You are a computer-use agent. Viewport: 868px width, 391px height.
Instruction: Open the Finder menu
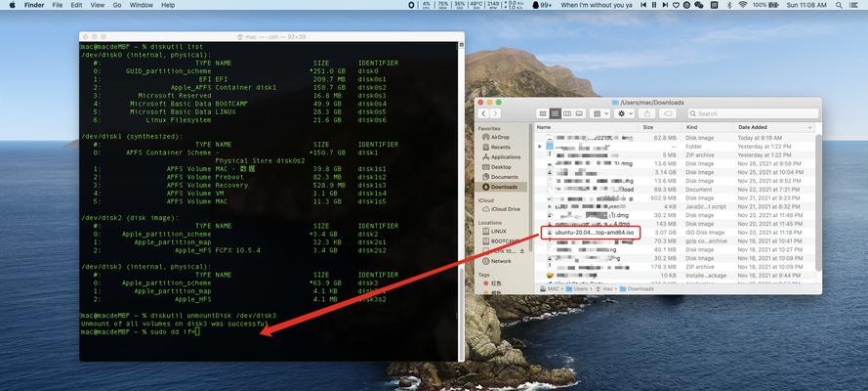click(34, 5)
